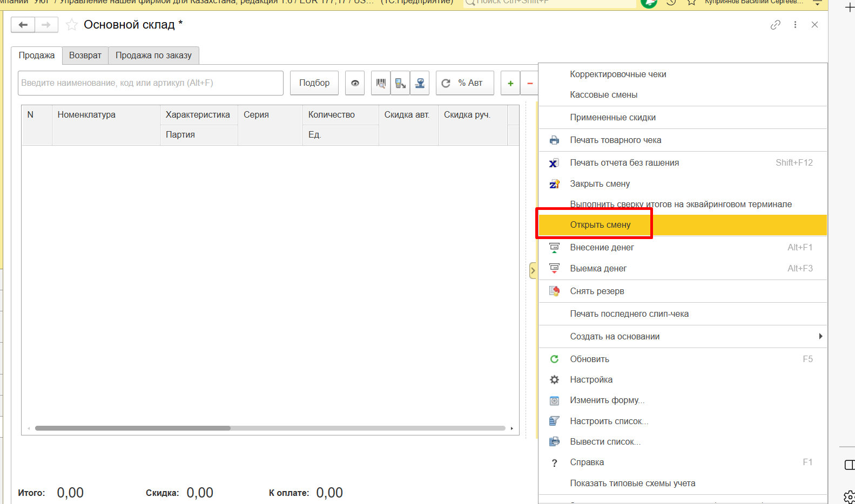The width and height of the screenshot is (855, 504).
Task: Click the favorites star next to Основной склад
Action: tap(71, 25)
